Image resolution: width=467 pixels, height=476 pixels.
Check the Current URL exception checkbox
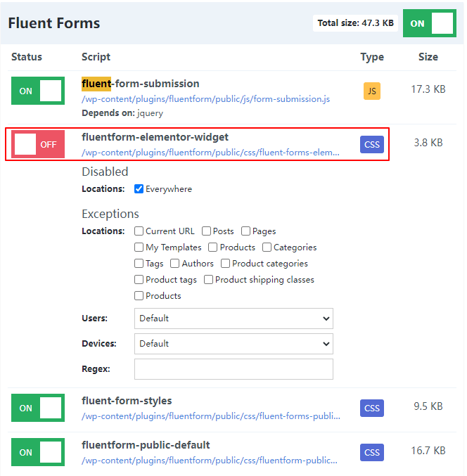139,231
